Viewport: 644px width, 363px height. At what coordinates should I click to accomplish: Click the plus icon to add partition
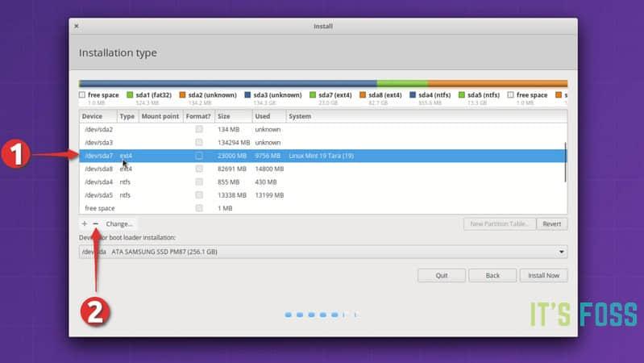click(x=85, y=223)
